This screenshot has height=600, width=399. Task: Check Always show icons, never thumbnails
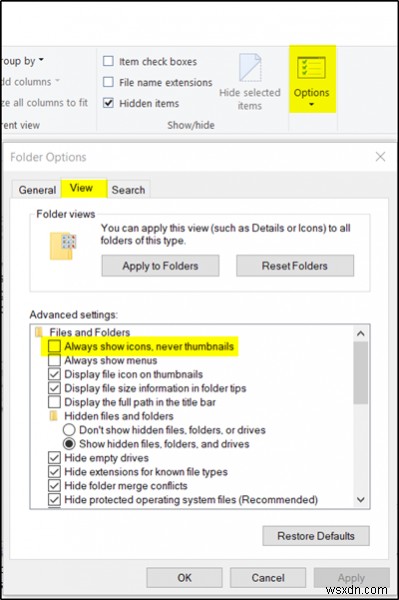[x=54, y=346]
